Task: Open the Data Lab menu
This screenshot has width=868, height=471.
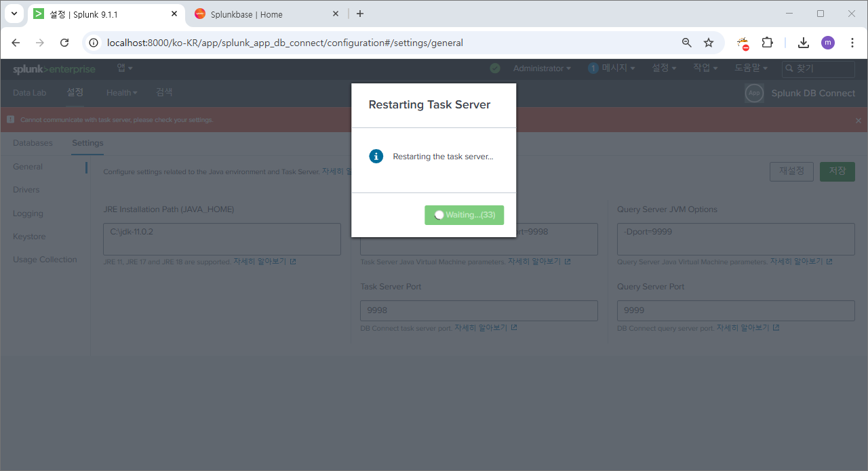Action: tap(30, 93)
